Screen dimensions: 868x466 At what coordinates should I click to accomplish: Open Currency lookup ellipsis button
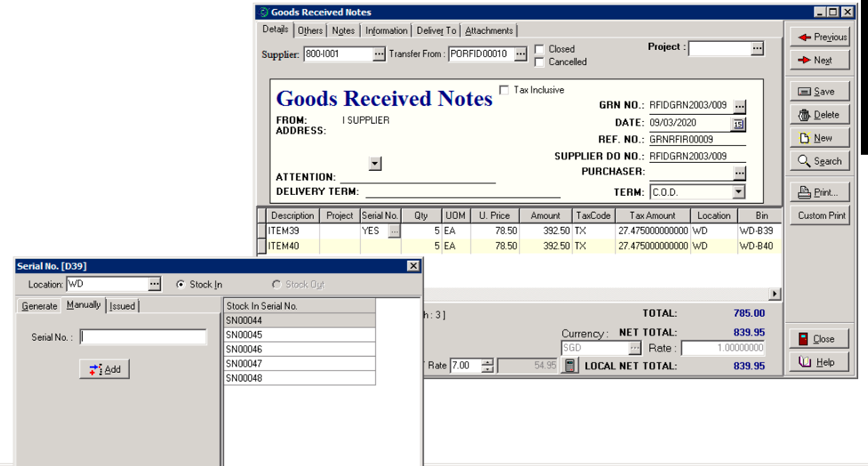pyautogui.click(x=635, y=348)
